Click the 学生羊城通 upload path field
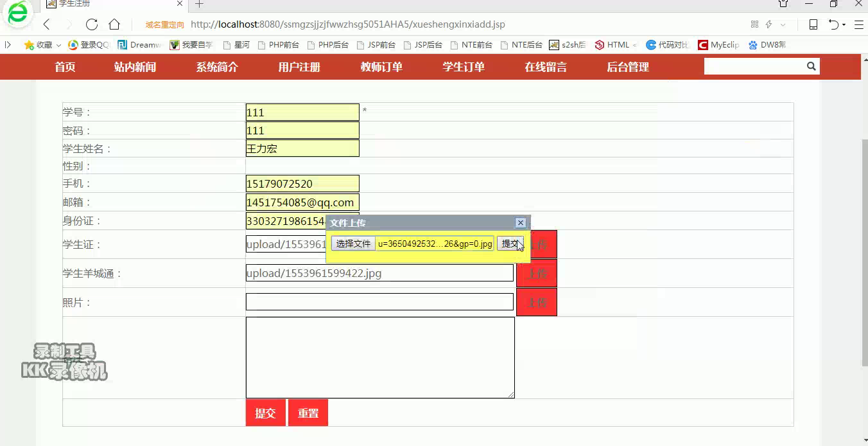 pyautogui.click(x=379, y=273)
